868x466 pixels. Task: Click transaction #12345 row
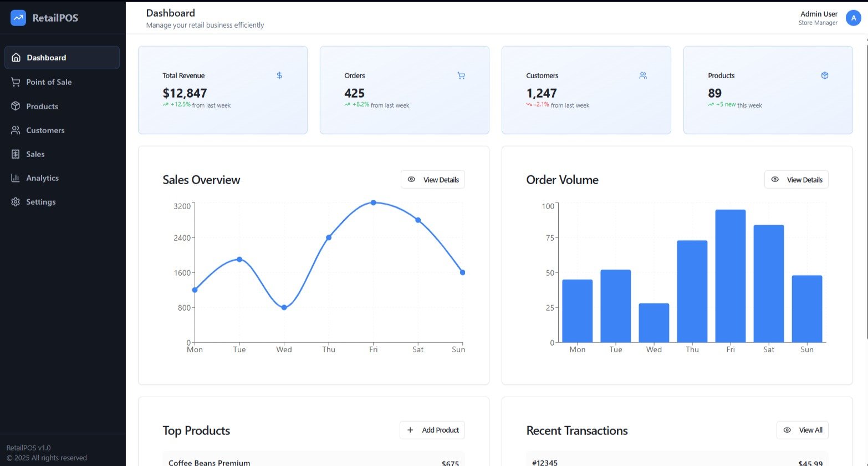point(677,459)
